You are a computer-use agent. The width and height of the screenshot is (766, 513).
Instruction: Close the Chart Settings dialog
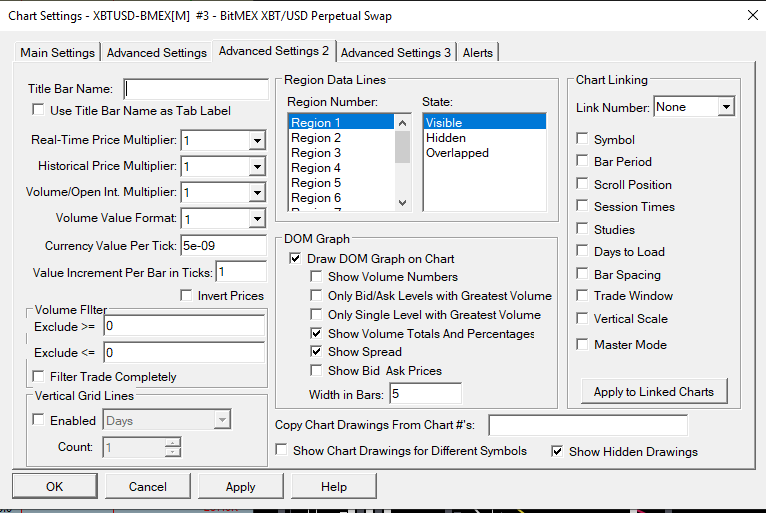(753, 15)
